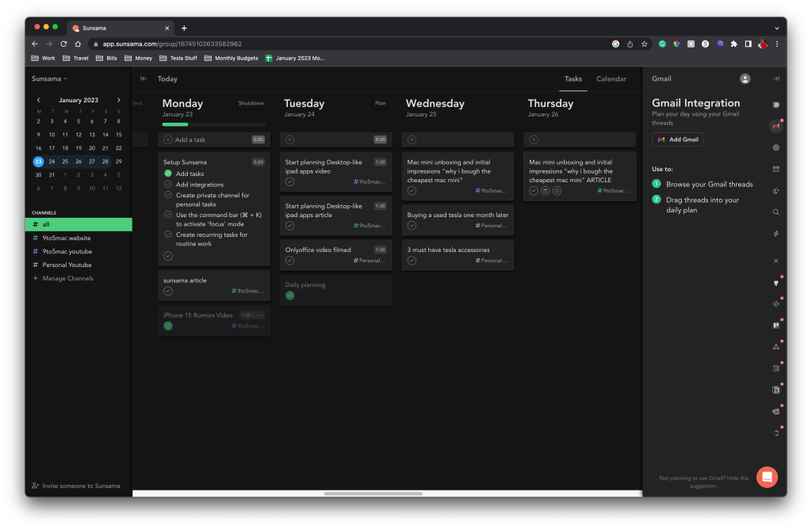Collapse left sidebar with arrow beside Today

tap(144, 78)
